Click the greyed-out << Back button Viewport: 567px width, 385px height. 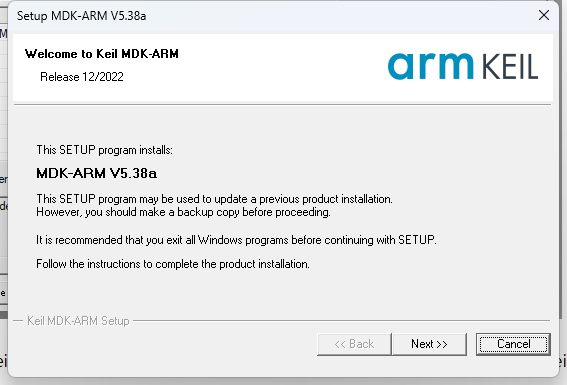[x=354, y=344]
